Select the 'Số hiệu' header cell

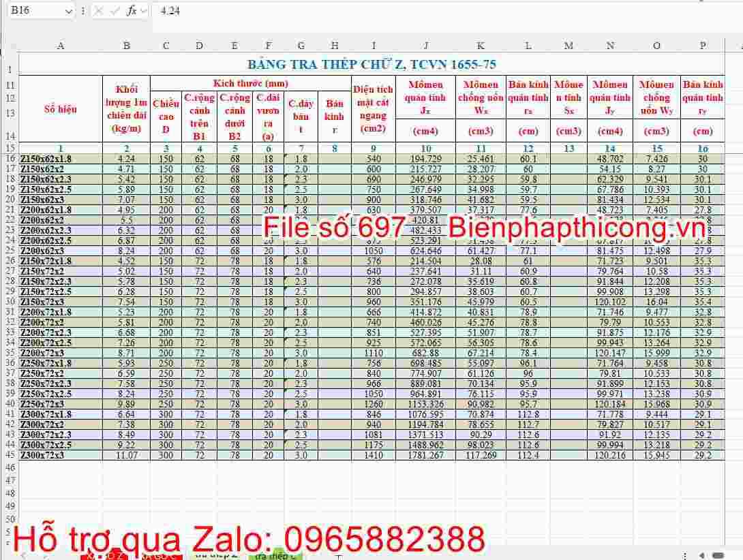click(x=61, y=108)
